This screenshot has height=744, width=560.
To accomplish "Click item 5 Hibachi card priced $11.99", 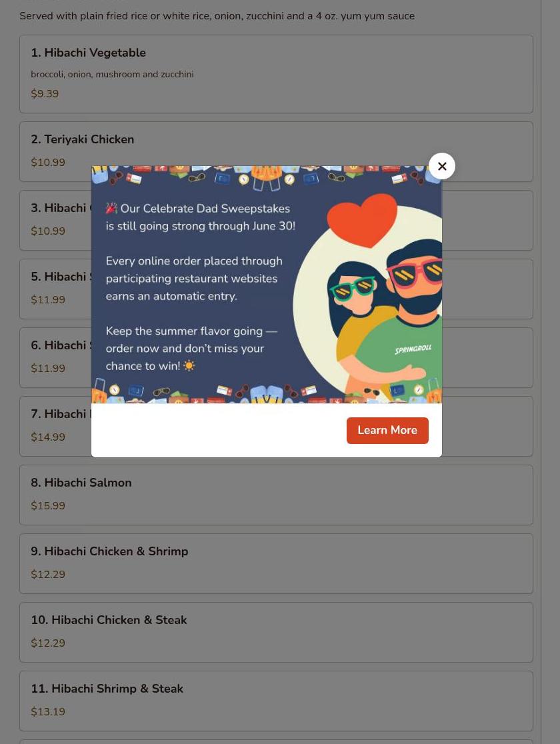I will click(55, 289).
